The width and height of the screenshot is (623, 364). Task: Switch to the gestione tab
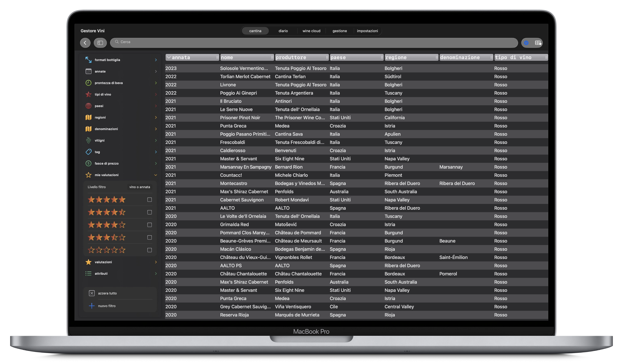pyautogui.click(x=340, y=31)
